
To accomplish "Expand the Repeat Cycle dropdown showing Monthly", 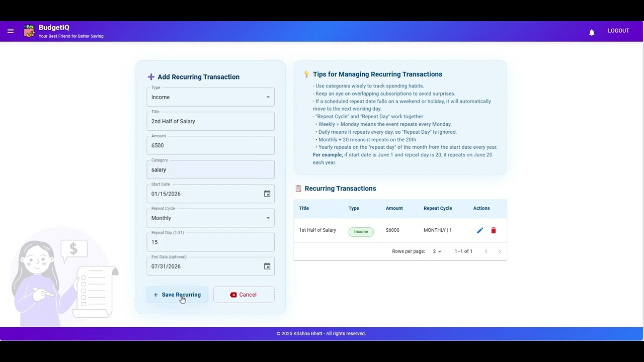I will tap(210, 218).
